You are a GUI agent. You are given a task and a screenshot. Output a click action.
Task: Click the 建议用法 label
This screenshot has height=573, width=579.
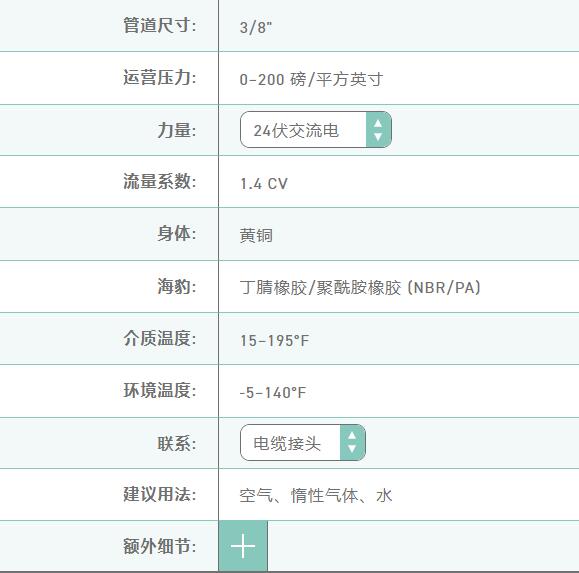(160, 494)
